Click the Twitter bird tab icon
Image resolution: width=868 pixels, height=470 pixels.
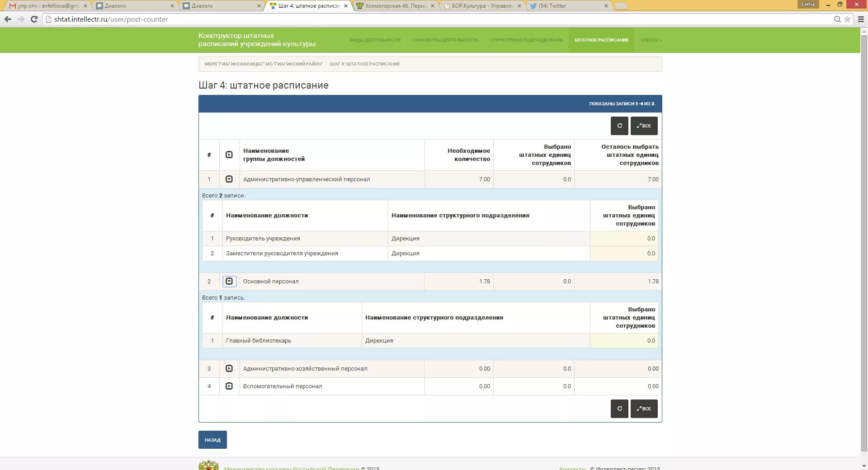click(533, 6)
